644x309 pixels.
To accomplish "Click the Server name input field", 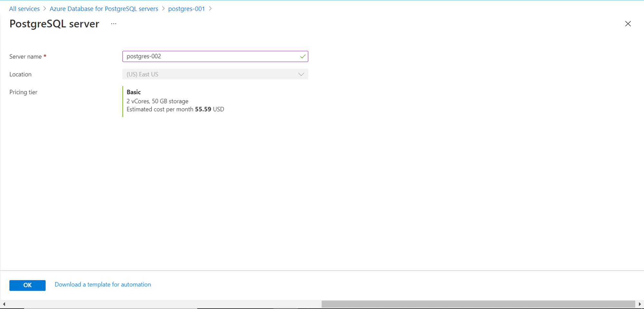I will (x=215, y=56).
